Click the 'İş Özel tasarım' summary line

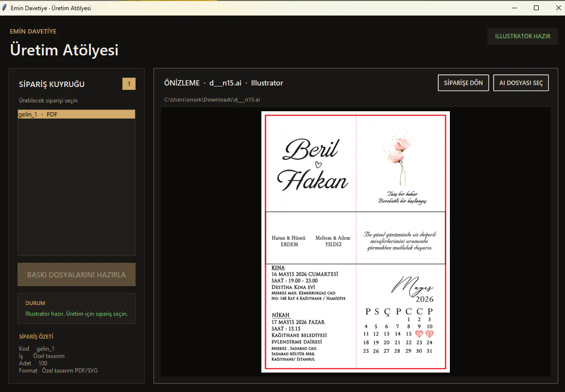[x=42, y=356]
